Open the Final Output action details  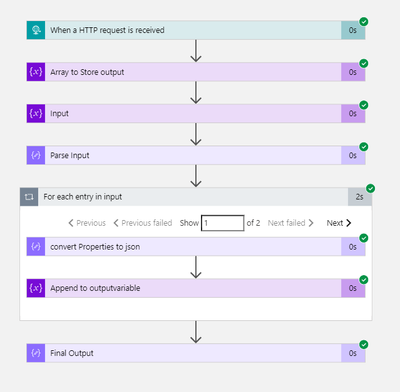click(x=196, y=353)
